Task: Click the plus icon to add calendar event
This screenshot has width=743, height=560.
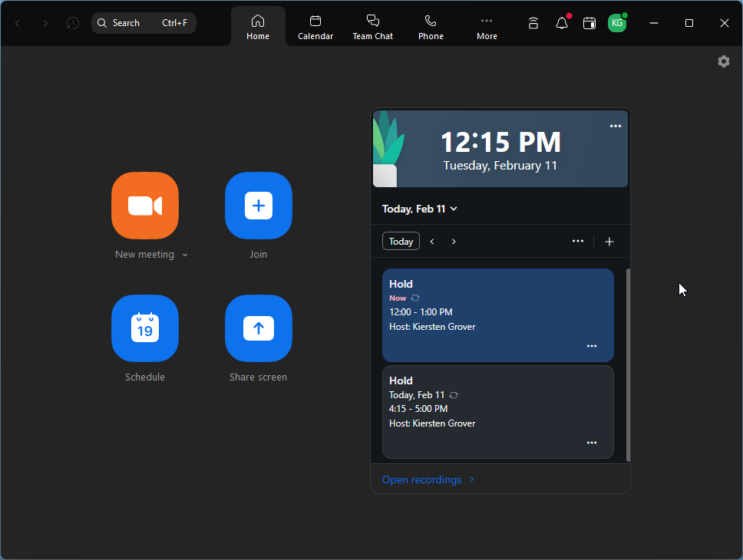Action: coord(609,242)
